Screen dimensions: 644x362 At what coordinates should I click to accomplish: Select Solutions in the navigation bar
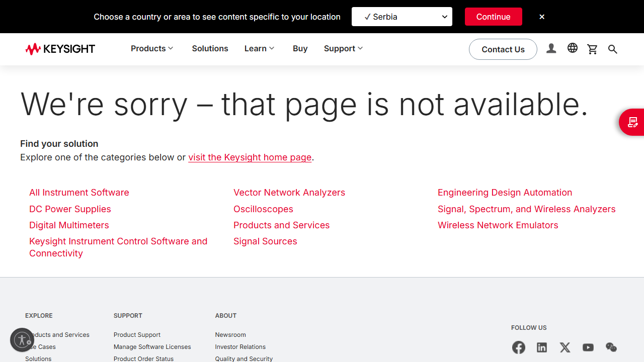tap(210, 49)
